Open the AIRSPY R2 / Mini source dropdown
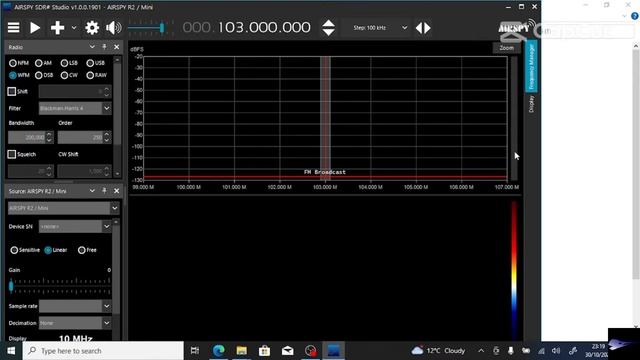 coord(63,208)
